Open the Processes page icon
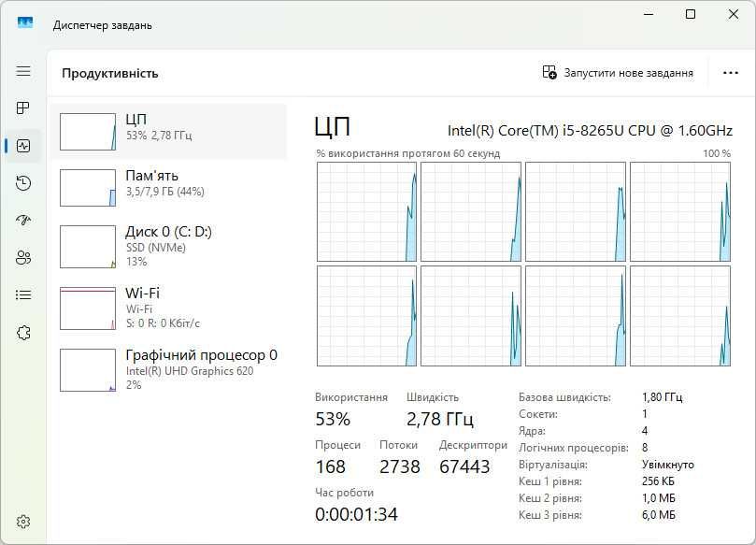756x545 pixels. (x=23, y=108)
